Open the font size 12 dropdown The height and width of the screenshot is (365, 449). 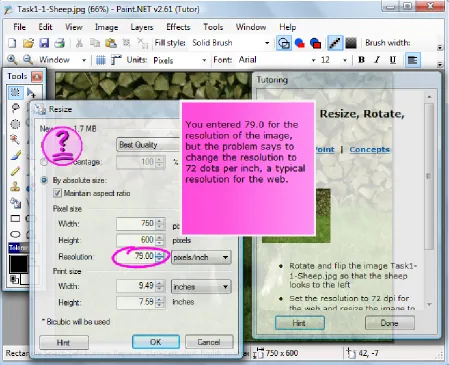345,60
